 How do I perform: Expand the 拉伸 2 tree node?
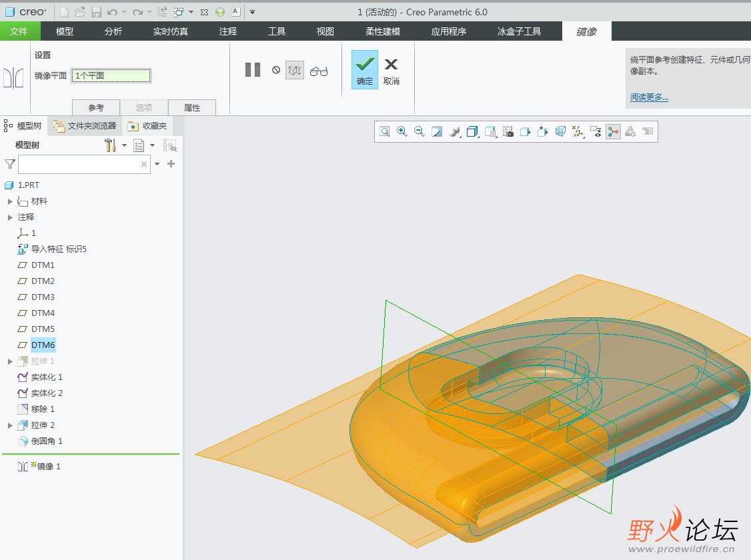tap(10, 425)
